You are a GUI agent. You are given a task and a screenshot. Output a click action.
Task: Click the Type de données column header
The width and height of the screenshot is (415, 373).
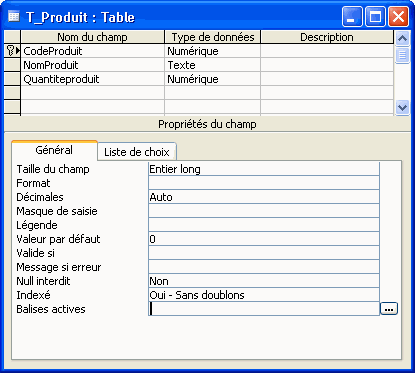click(212, 37)
